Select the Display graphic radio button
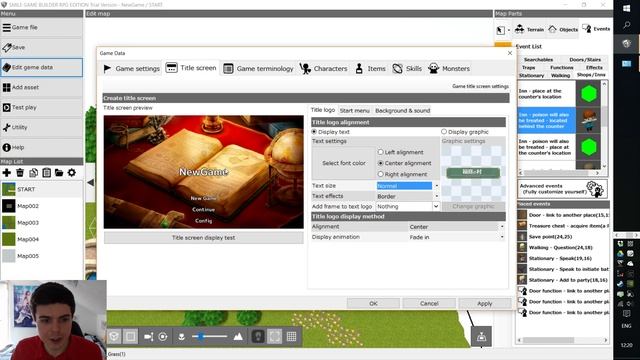Image resolution: width=640 pixels, height=360 pixels. [x=444, y=132]
